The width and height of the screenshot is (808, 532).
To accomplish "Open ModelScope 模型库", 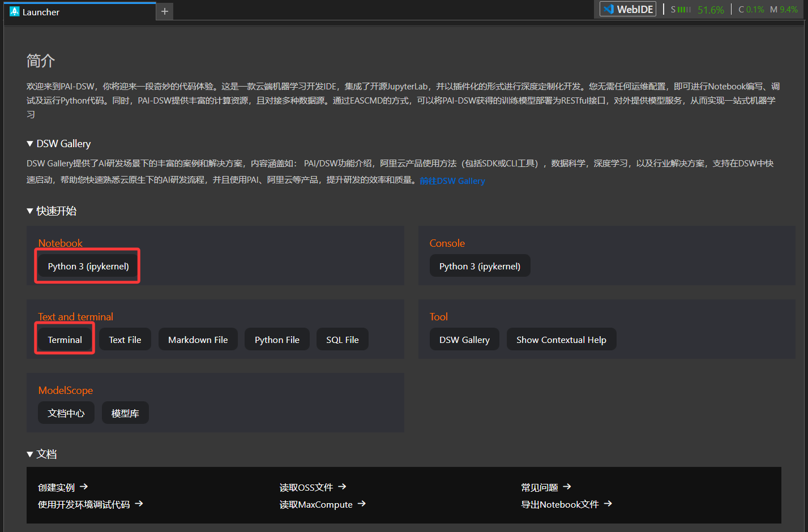I will point(125,413).
